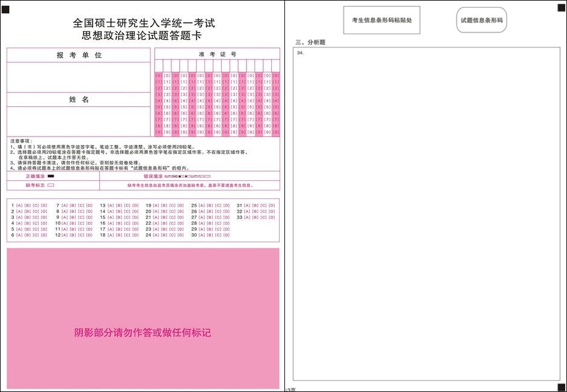
Task: Click instruction line 4 about 试题信息条形码
Action: pos(100,168)
